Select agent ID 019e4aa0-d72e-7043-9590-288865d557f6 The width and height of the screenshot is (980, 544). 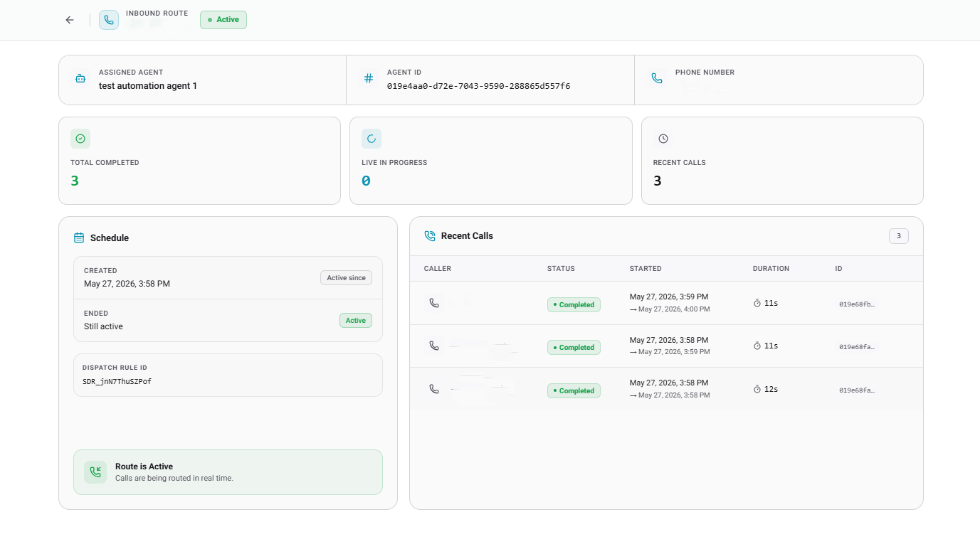coord(478,86)
